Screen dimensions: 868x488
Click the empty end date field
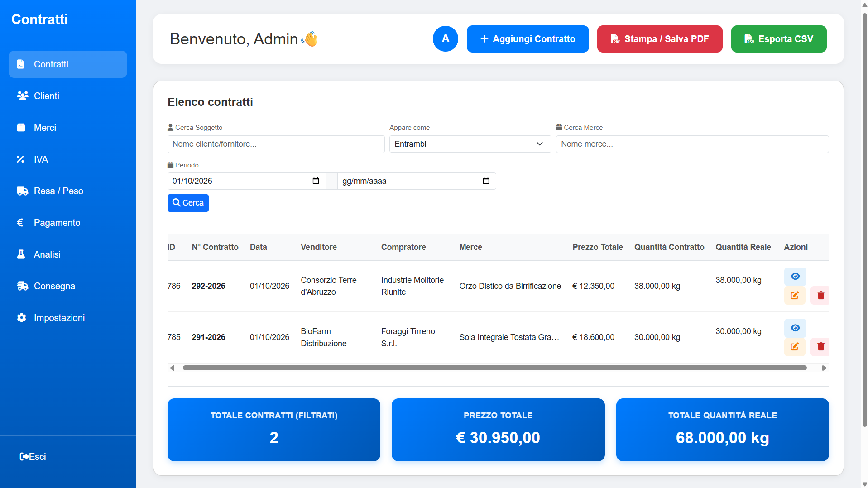(417, 181)
